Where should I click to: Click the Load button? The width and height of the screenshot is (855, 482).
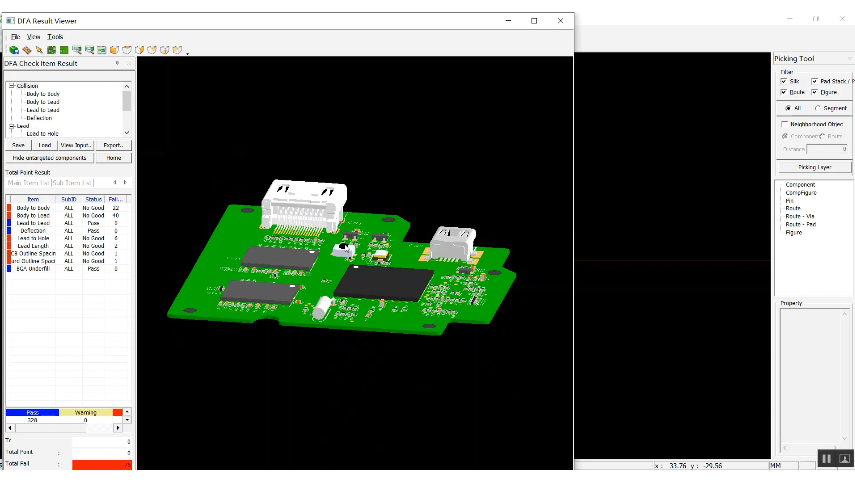45,145
